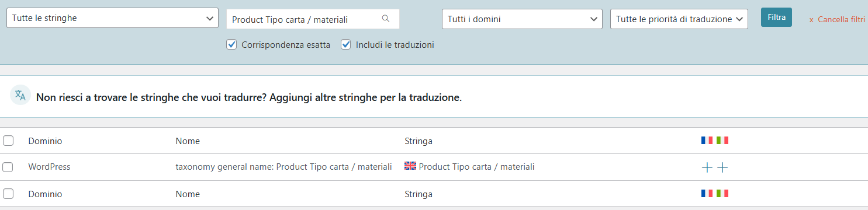Image resolution: width=868 pixels, height=210 pixels.
Task: Expand Tutte le priorità di traduzione dropdown
Action: (679, 19)
